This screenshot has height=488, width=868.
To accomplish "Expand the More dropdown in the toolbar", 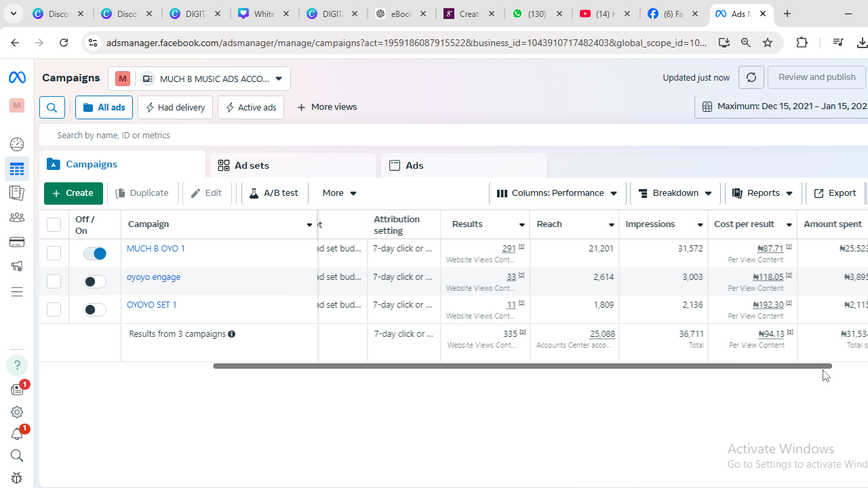I will pyautogui.click(x=340, y=193).
